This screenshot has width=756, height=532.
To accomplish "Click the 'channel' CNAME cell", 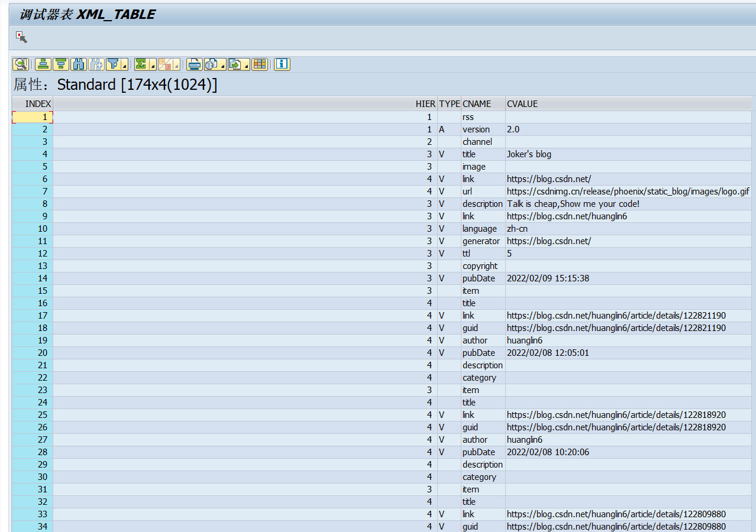I will click(483, 142).
